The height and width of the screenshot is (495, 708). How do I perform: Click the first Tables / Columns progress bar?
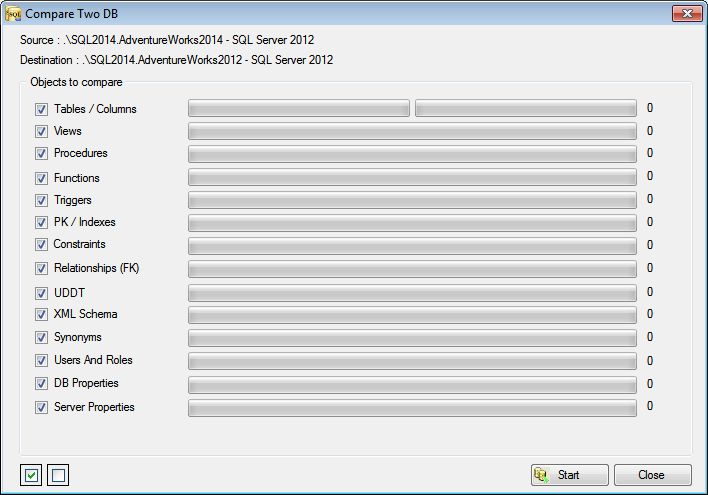299,108
